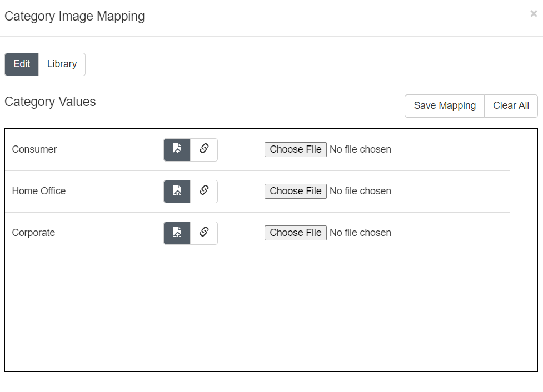Select image upload icon for Consumer
Viewport: 543px width, 392px height.
[177, 149]
